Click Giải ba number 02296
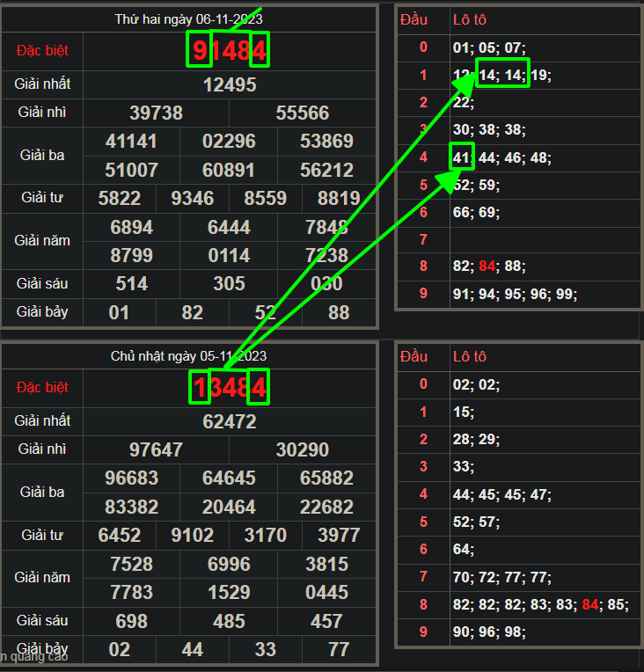The width and height of the screenshot is (644, 672). [x=229, y=142]
